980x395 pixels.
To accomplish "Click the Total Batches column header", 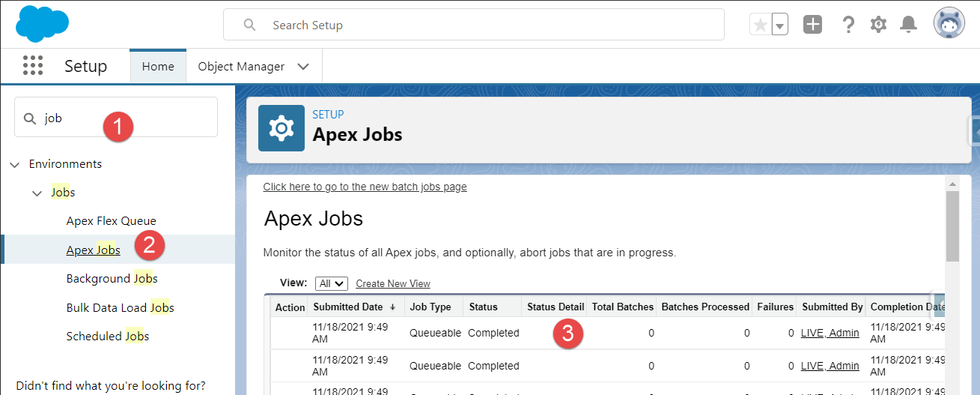I will point(623,307).
